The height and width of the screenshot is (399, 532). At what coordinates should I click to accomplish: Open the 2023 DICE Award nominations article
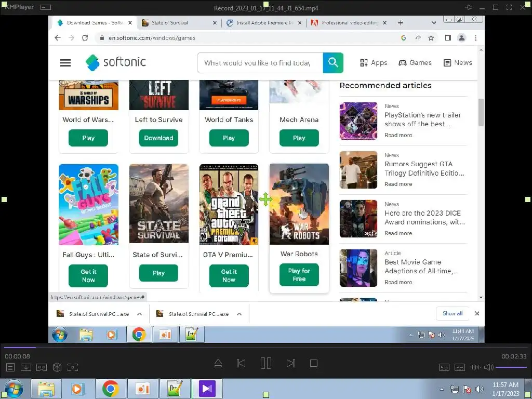(424, 218)
